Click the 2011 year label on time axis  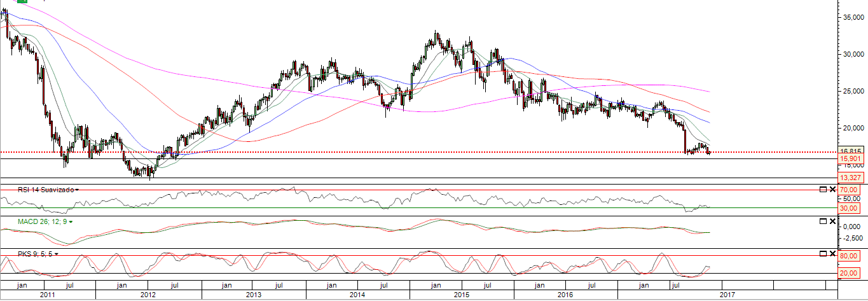coord(48,295)
